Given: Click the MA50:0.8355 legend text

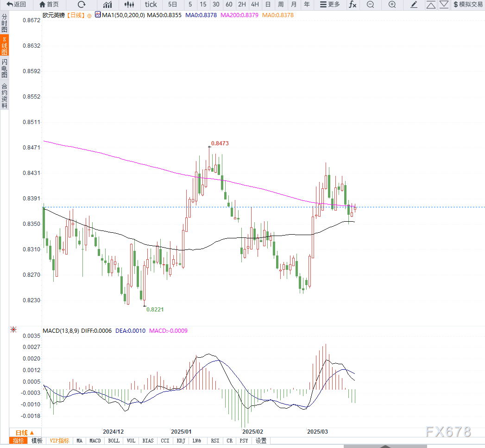Looking at the screenshot, I should click(x=164, y=15).
